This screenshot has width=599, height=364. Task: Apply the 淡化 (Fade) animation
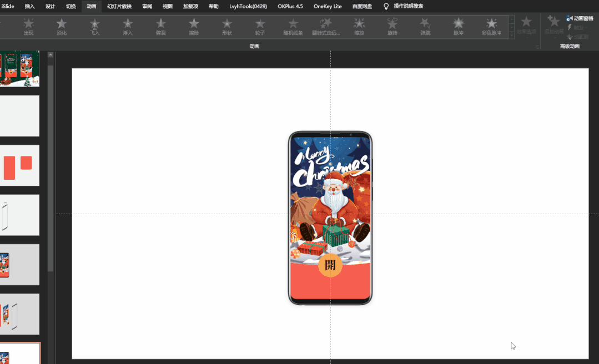[62, 26]
